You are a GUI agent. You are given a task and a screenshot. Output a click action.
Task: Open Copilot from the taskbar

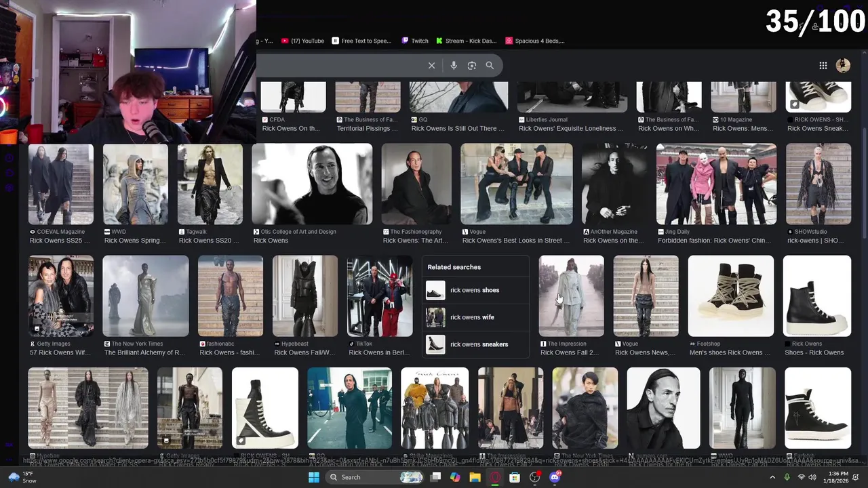click(455, 477)
